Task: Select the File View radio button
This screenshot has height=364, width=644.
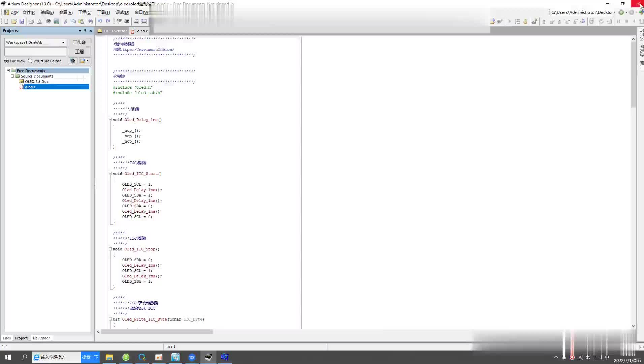Action: point(7,61)
